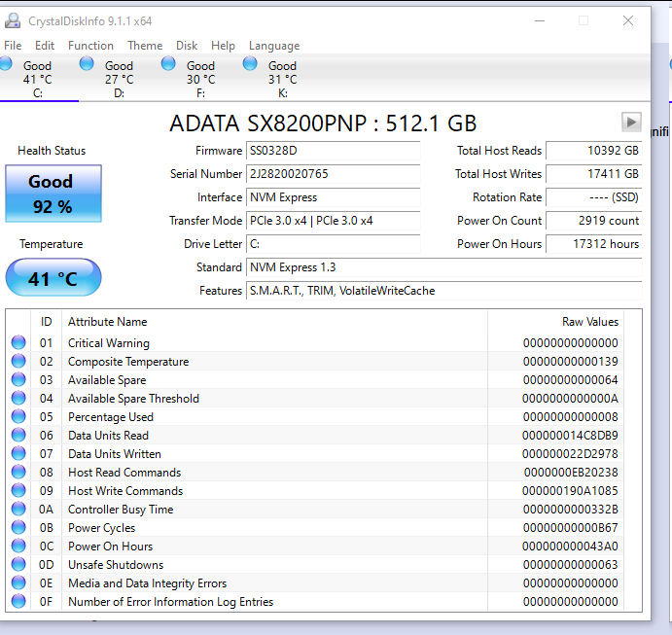Select the C: drive status orb
Screen dimensions: 672x635
6,64
